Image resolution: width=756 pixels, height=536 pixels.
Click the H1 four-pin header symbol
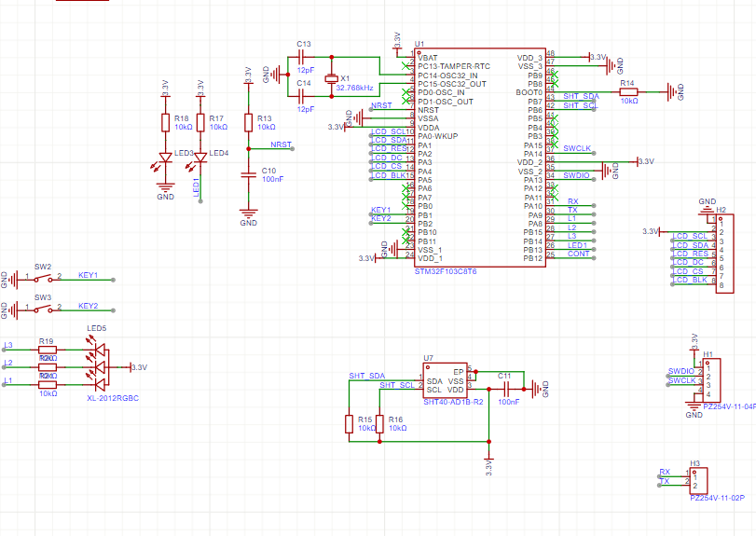[712, 379]
